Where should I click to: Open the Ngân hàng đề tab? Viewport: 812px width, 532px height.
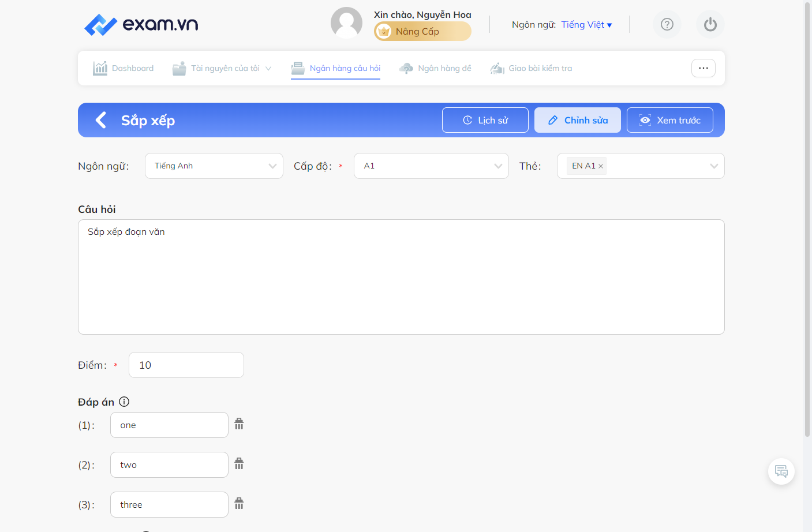coord(435,68)
